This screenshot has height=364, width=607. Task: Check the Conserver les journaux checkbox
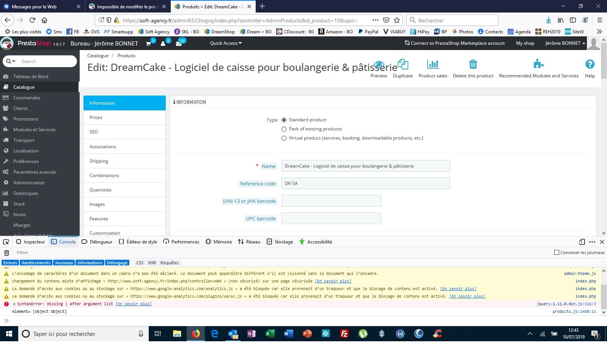pyautogui.click(x=557, y=253)
